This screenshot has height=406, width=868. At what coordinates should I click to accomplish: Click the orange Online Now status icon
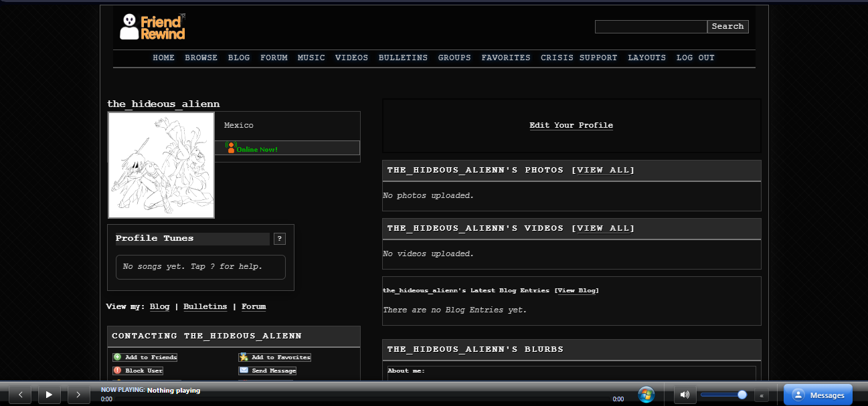tap(231, 148)
